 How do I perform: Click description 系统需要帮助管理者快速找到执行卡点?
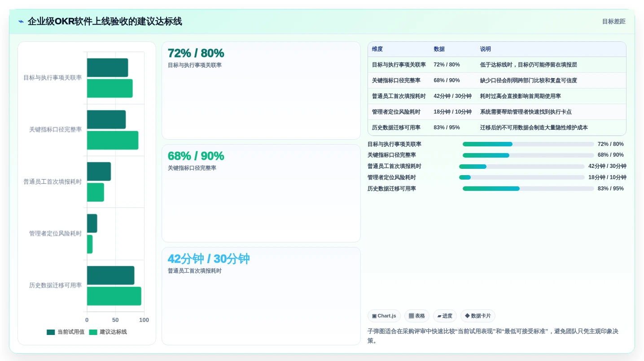click(526, 112)
